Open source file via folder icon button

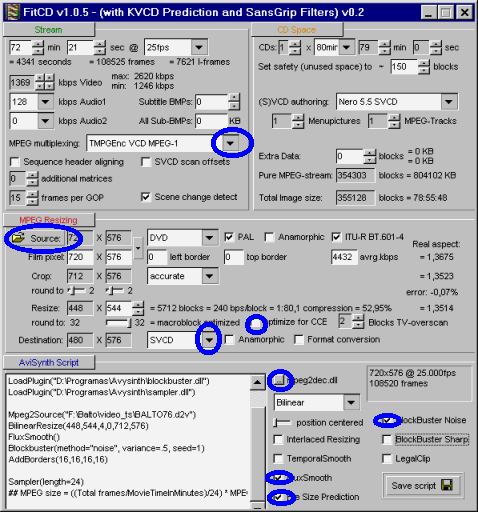[18, 238]
